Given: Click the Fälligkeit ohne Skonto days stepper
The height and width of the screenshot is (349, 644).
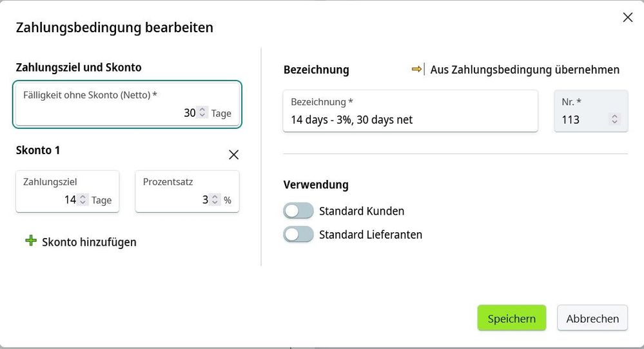Looking at the screenshot, I should tap(202, 113).
